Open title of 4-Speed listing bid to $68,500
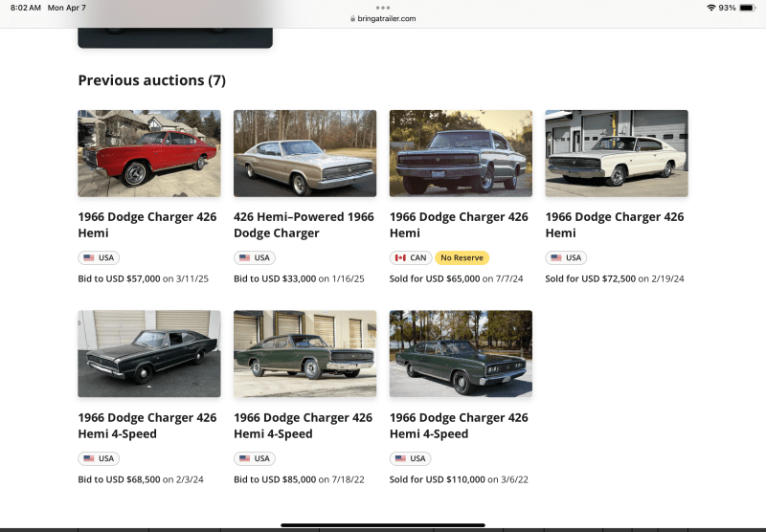The image size is (766, 532). pyautogui.click(x=147, y=426)
